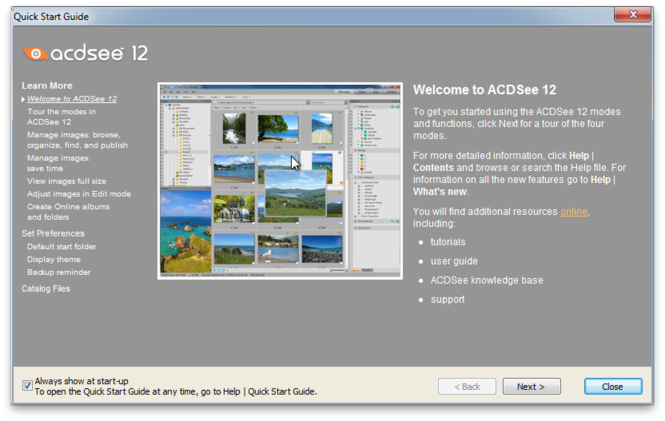This screenshot has width=665, height=421.
Task: Select Create Online albums and folders
Action: 68,212
